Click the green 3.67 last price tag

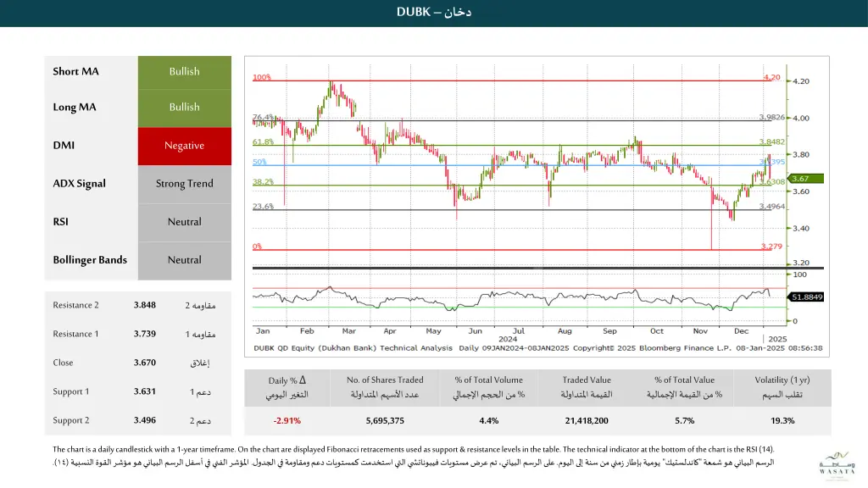click(x=805, y=179)
